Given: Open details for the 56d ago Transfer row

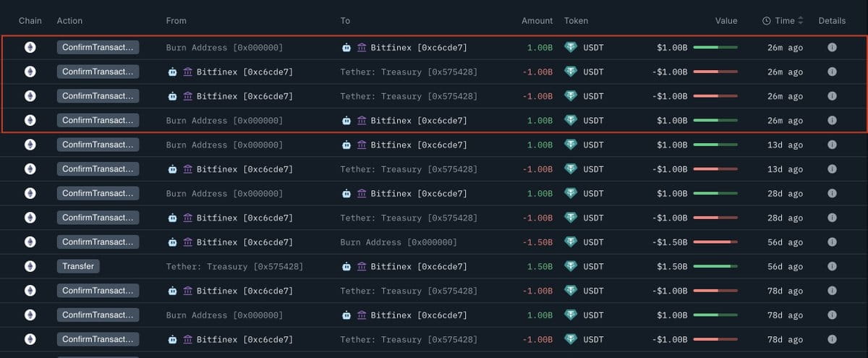Looking at the screenshot, I should point(832,266).
